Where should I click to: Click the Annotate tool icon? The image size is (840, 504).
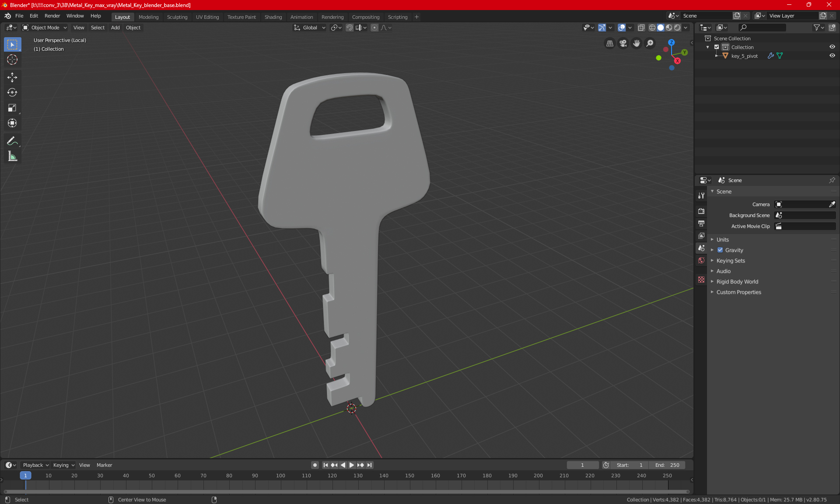click(x=12, y=142)
